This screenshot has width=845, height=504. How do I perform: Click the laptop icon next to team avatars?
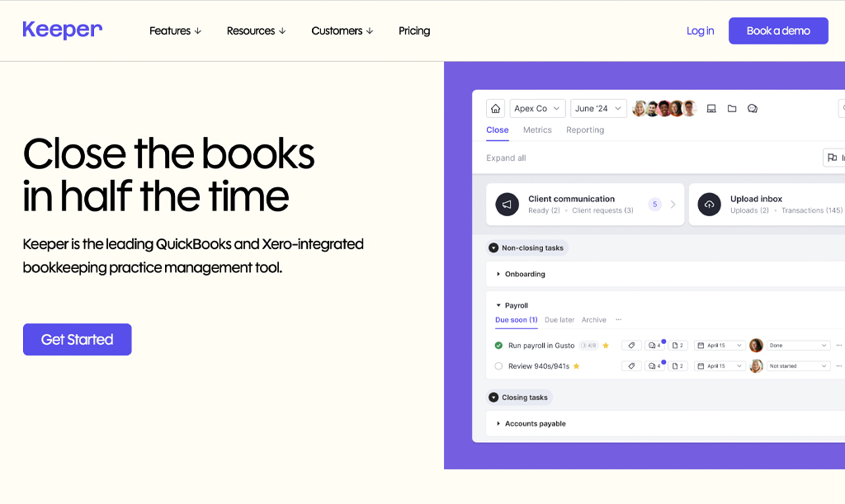point(711,109)
